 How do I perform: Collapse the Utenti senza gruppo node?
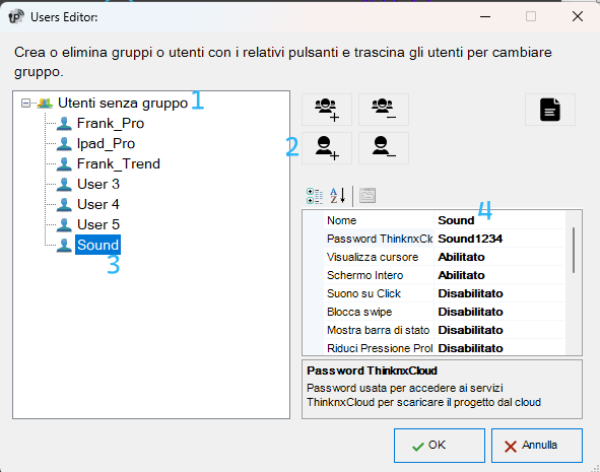[26, 103]
